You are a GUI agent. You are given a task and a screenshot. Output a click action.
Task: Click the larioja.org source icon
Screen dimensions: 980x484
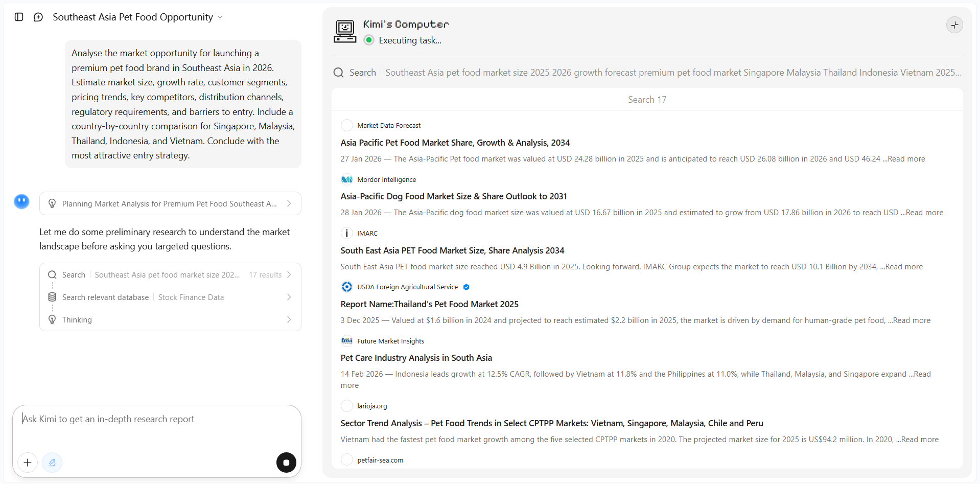coord(347,406)
